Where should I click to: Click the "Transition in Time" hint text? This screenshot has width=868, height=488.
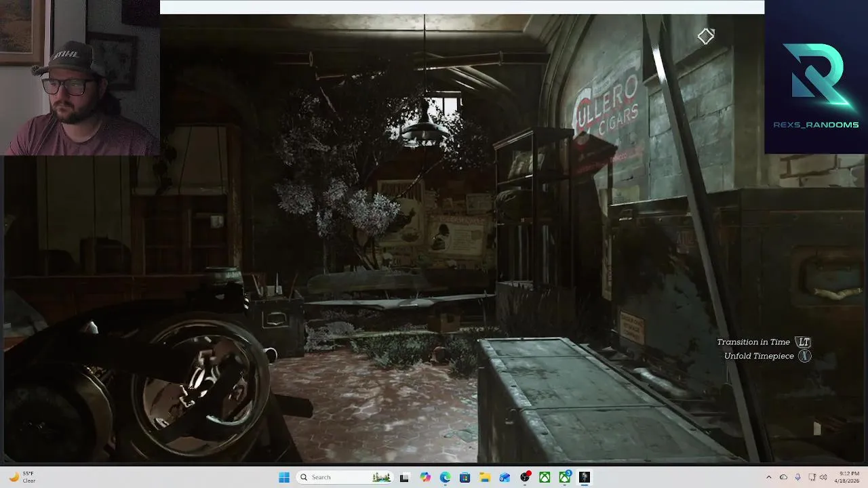point(753,342)
